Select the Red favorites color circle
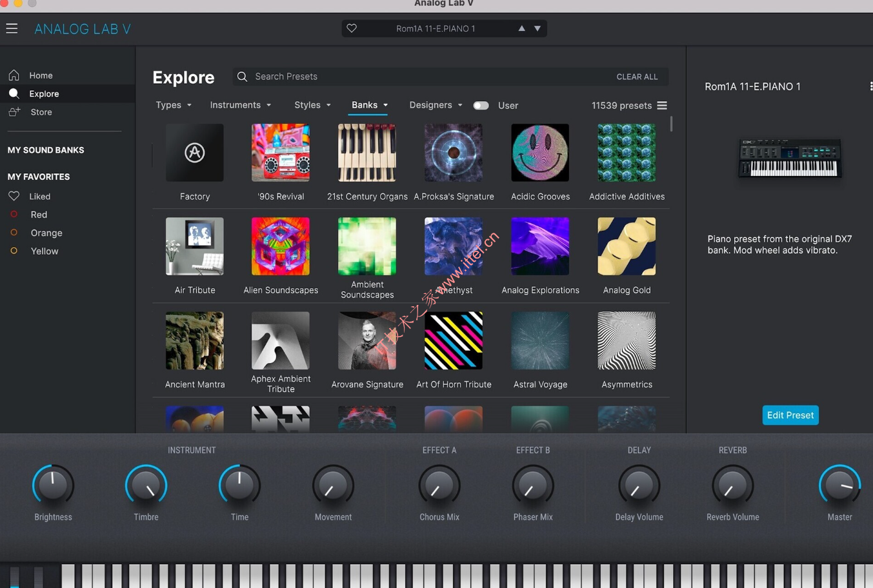Screen dimensions: 873x588 click(x=14, y=214)
